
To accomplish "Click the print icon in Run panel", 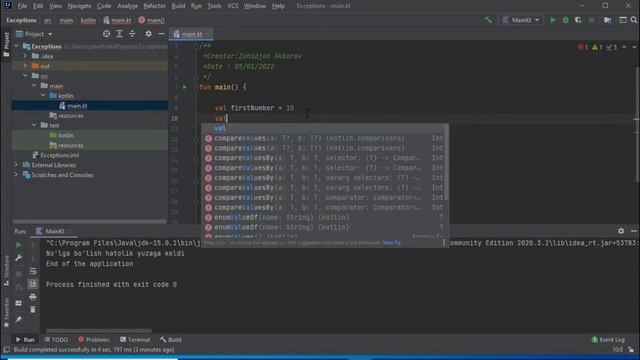I will [x=33, y=297].
